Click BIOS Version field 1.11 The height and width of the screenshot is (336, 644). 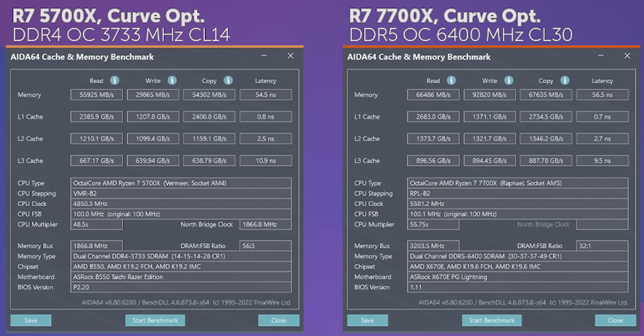pyautogui.click(x=518, y=287)
